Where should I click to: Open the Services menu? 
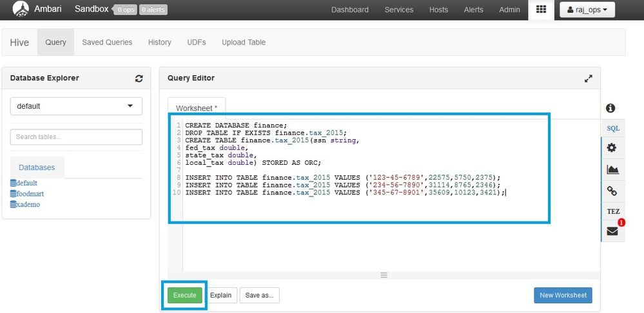[399, 10]
